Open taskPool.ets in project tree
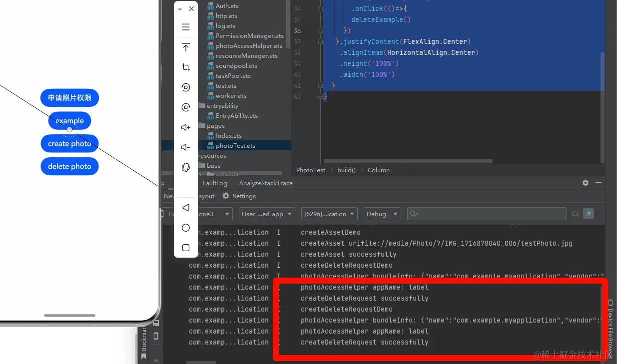617x364 pixels. click(x=233, y=76)
